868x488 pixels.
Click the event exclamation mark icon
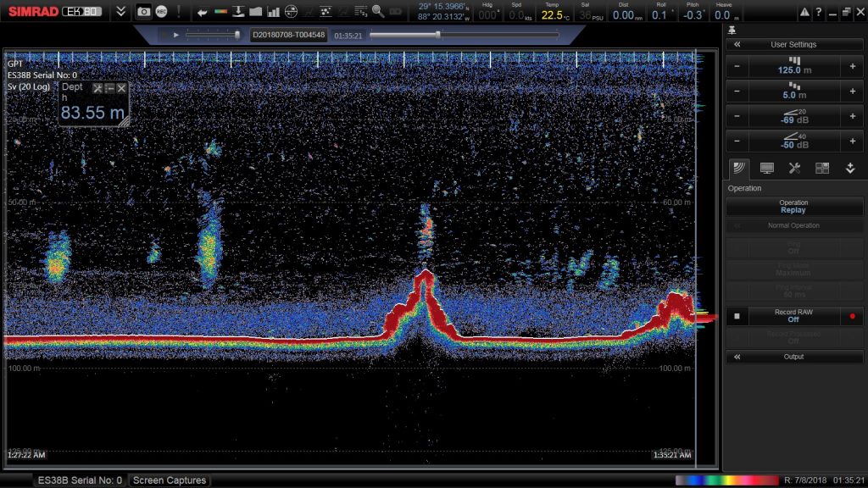pos(178,12)
